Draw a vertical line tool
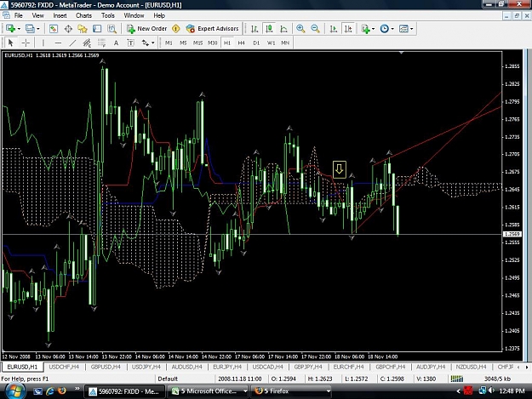The width and height of the screenshot is (532, 399). pyautogui.click(x=43, y=43)
